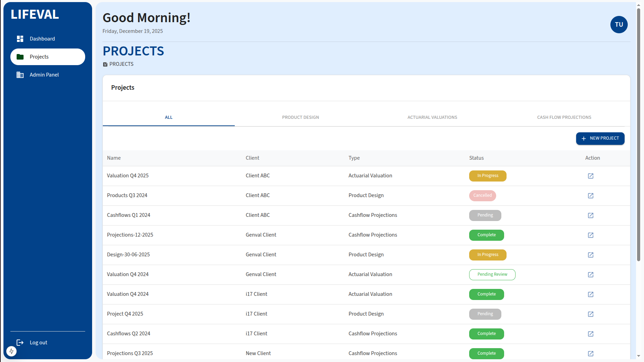Click the New Project button

click(x=600, y=139)
